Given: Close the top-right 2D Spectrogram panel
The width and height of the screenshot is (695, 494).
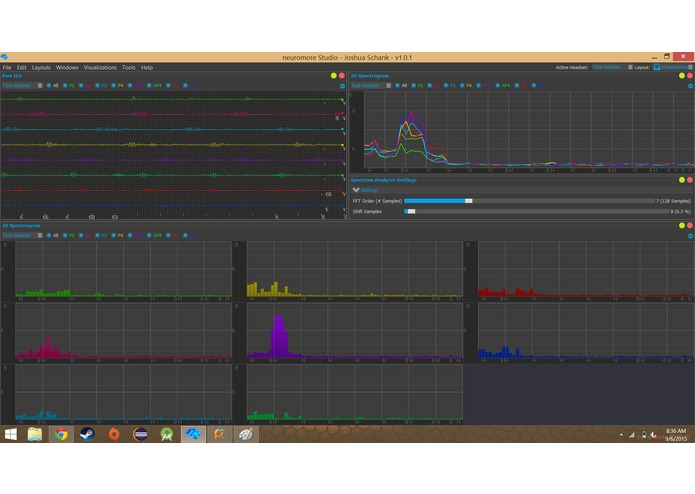Looking at the screenshot, I should click(690, 76).
